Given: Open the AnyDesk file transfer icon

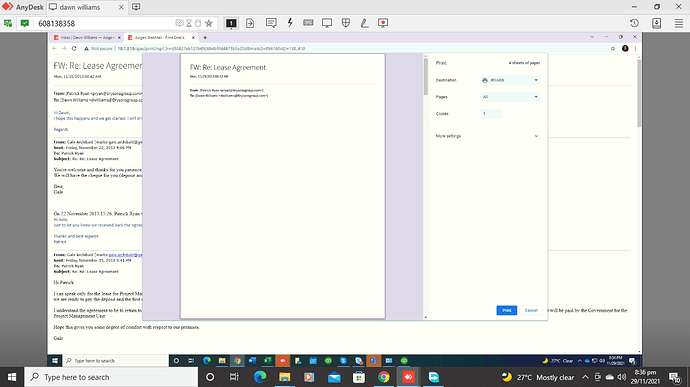Looking at the screenshot, I should coord(250,23).
